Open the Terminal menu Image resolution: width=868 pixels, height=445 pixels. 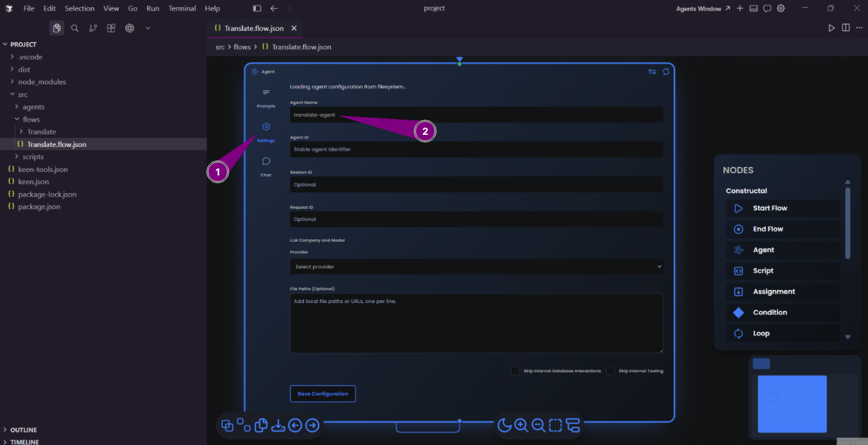pyautogui.click(x=182, y=8)
